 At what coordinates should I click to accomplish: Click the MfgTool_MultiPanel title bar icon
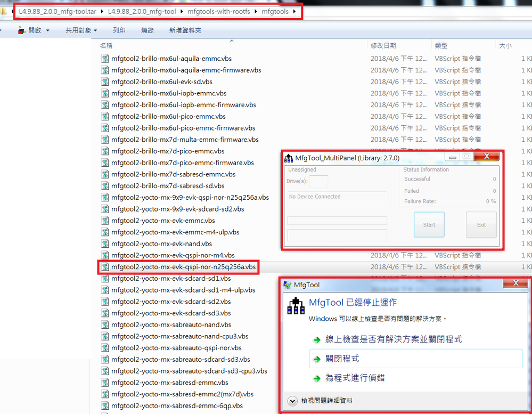[289, 158]
